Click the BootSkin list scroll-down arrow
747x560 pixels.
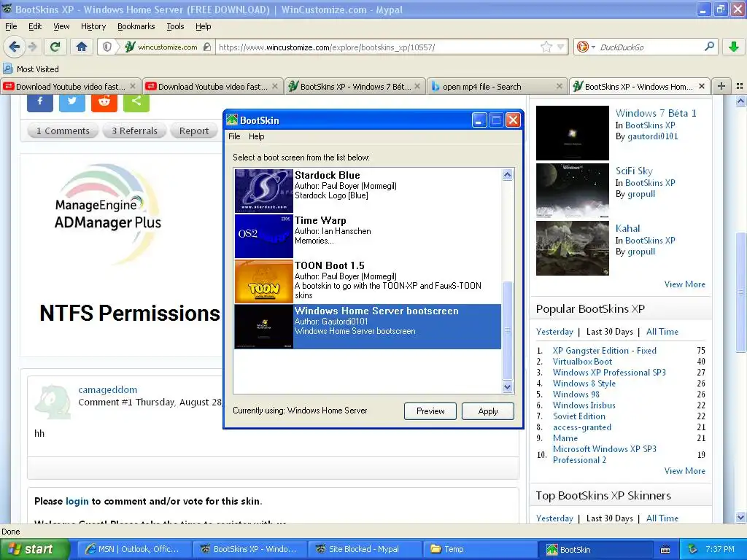(508, 387)
